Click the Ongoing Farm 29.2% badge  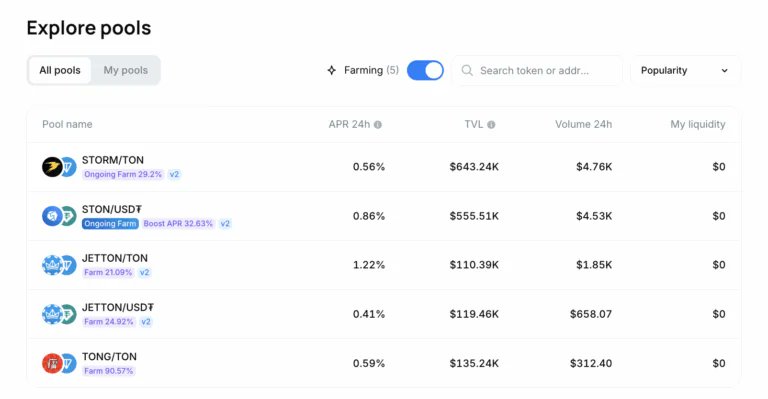[123, 174]
